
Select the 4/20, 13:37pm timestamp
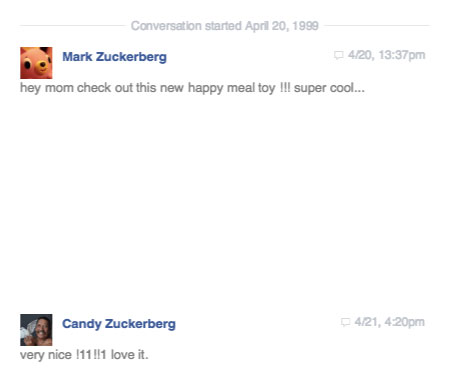pyautogui.click(x=387, y=55)
